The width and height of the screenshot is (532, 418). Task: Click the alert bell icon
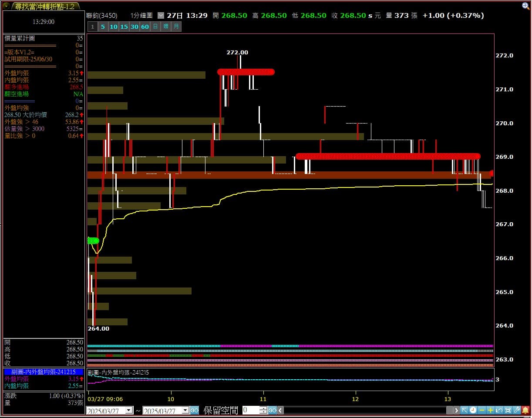click(525, 410)
